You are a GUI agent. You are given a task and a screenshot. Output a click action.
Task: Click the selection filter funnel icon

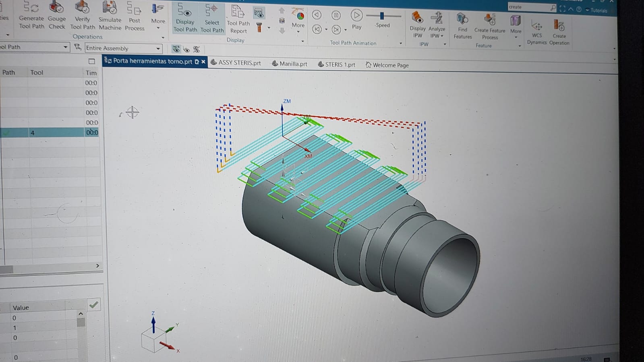(78, 48)
